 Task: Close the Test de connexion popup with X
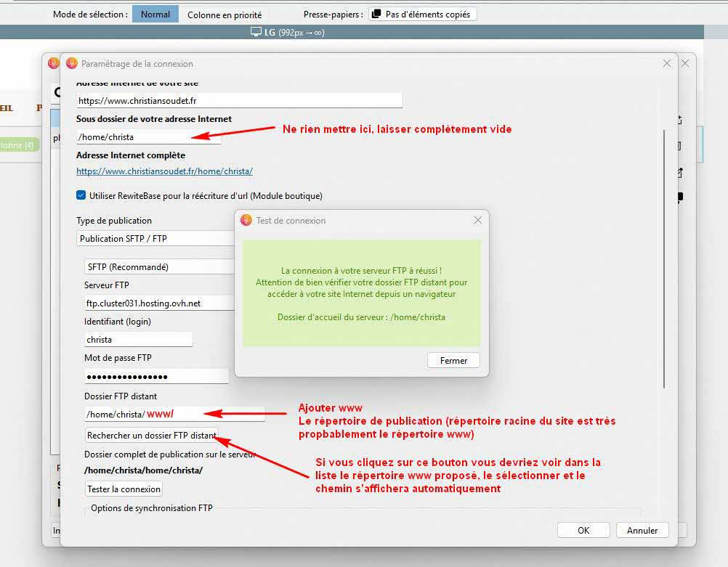pos(477,220)
